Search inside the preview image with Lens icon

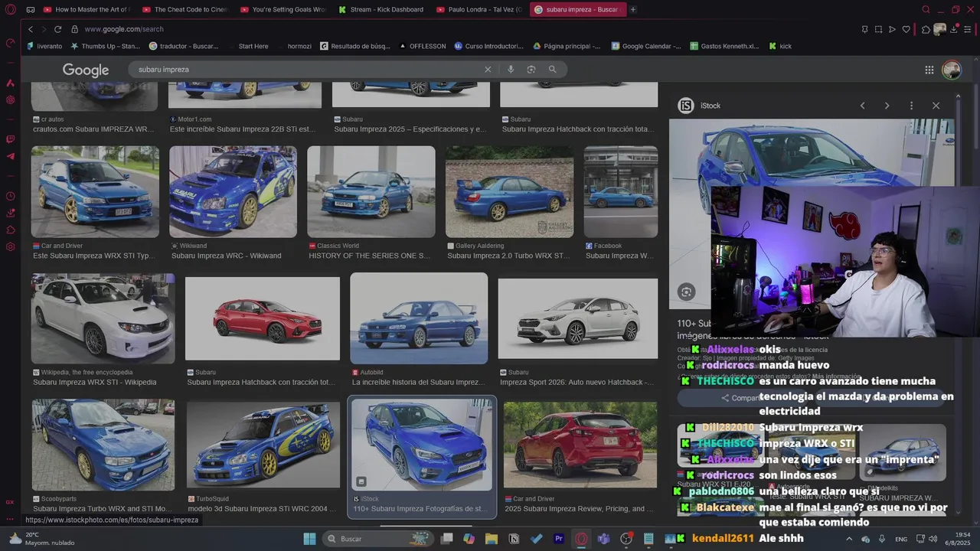(x=687, y=292)
